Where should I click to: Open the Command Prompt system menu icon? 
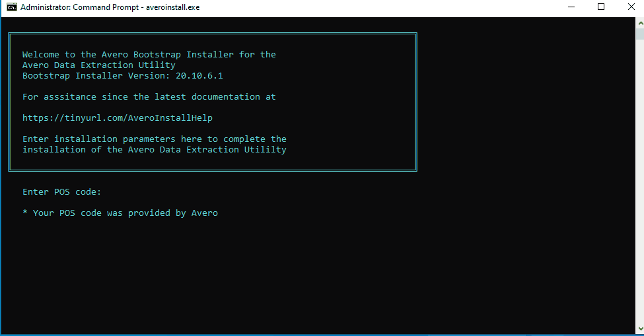coord(11,7)
